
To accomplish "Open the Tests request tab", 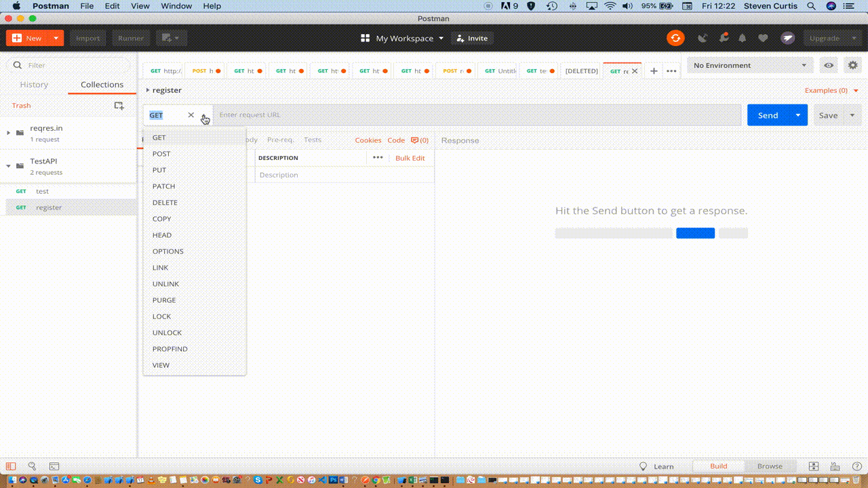I will (313, 140).
